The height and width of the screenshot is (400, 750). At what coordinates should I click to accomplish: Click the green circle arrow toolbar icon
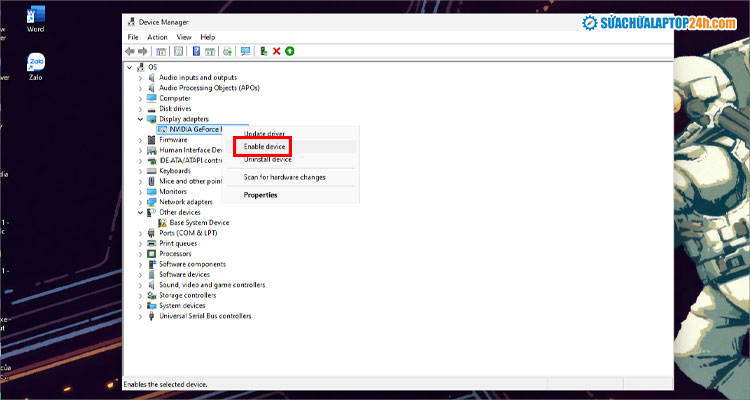pyautogui.click(x=289, y=51)
